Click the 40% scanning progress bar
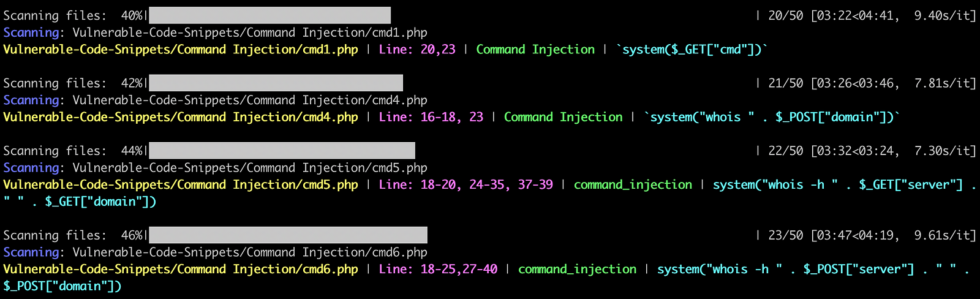 (269, 15)
